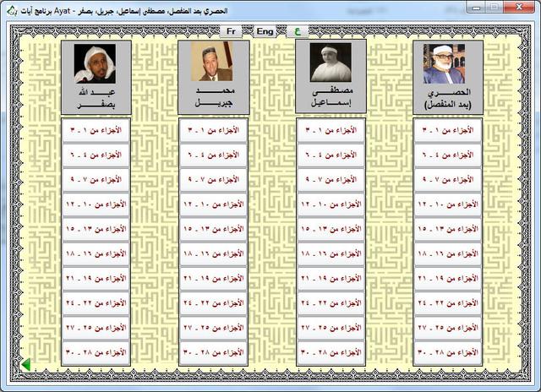Download Mustafa Ismail parts 22-24
Screen dimensions: 541x392
(331, 303)
